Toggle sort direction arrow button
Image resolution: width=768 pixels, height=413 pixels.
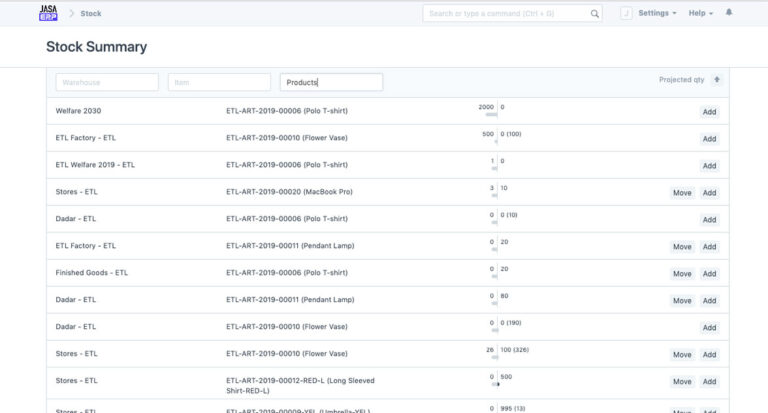(x=716, y=80)
